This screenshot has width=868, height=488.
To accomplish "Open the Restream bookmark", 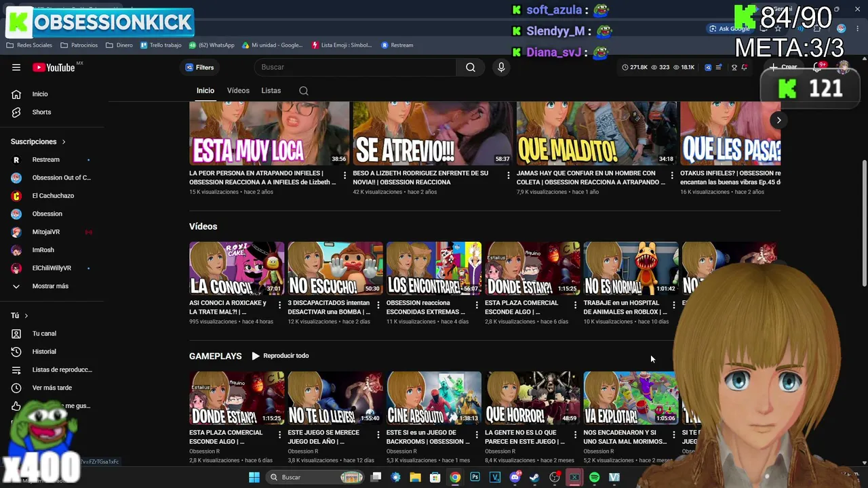I will tap(397, 45).
